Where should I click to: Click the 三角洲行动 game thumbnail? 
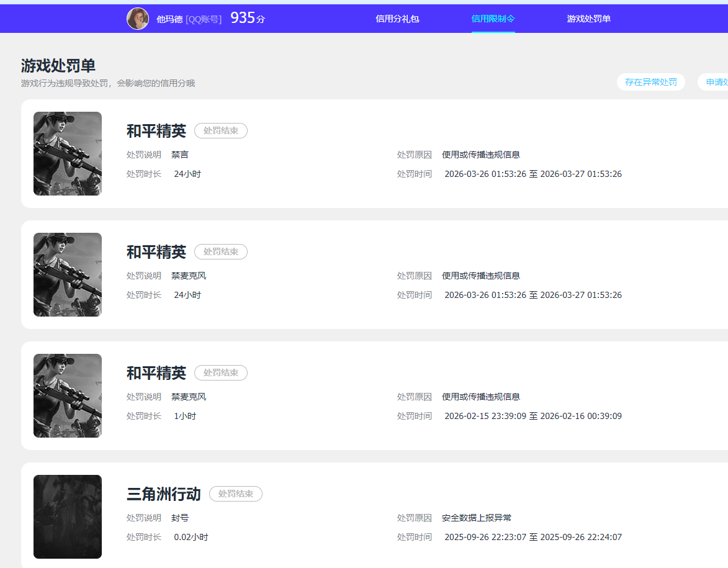67,516
